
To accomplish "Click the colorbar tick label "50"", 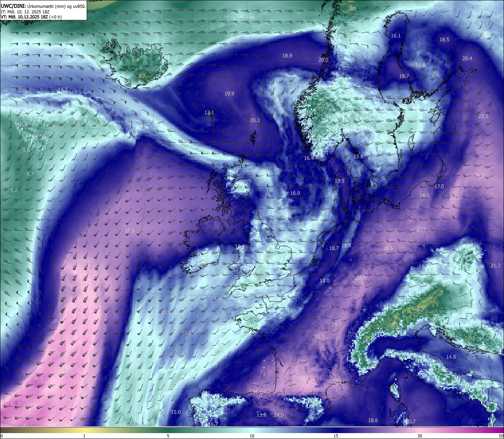I will click(500, 436).
